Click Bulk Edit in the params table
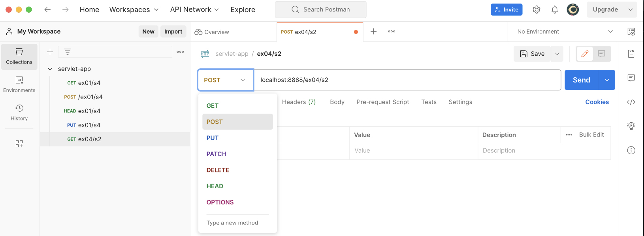 click(x=591, y=135)
